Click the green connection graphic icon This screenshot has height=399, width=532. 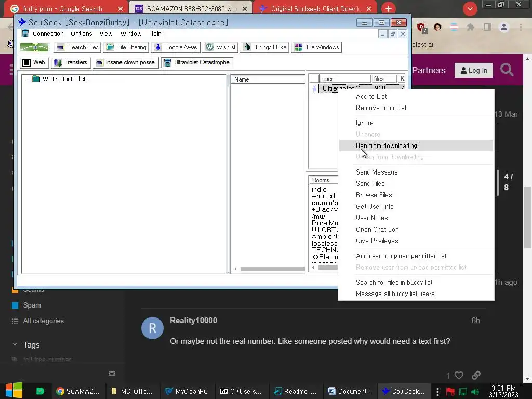tap(34, 47)
